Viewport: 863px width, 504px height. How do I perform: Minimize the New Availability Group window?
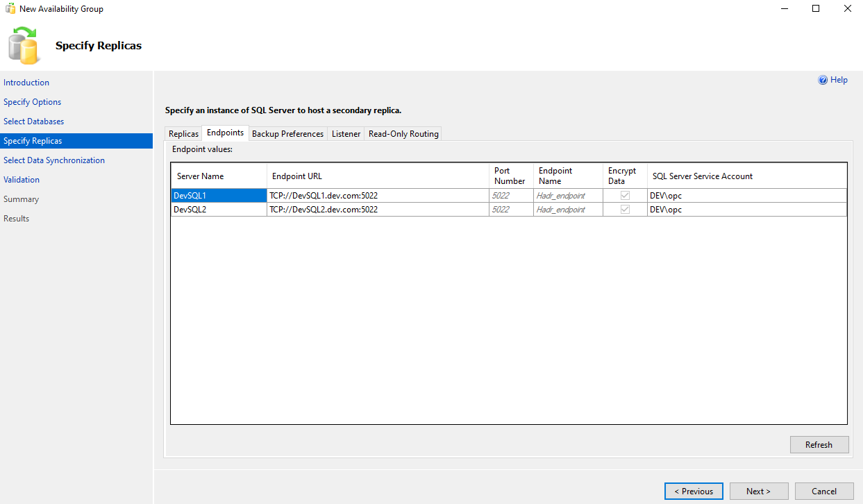pyautogui.click(x=784, y=9)
